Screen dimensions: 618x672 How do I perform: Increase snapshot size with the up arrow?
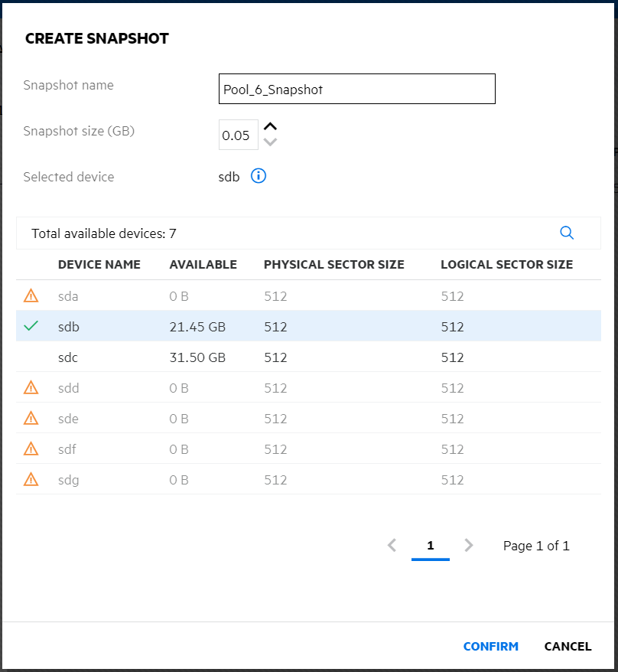pos(269,126)
